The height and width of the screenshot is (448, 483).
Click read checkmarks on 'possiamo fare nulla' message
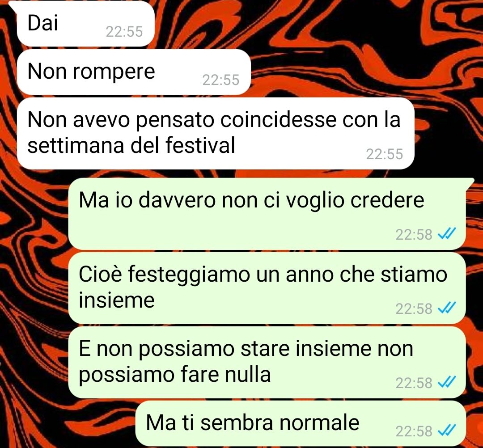click(447, 382)
